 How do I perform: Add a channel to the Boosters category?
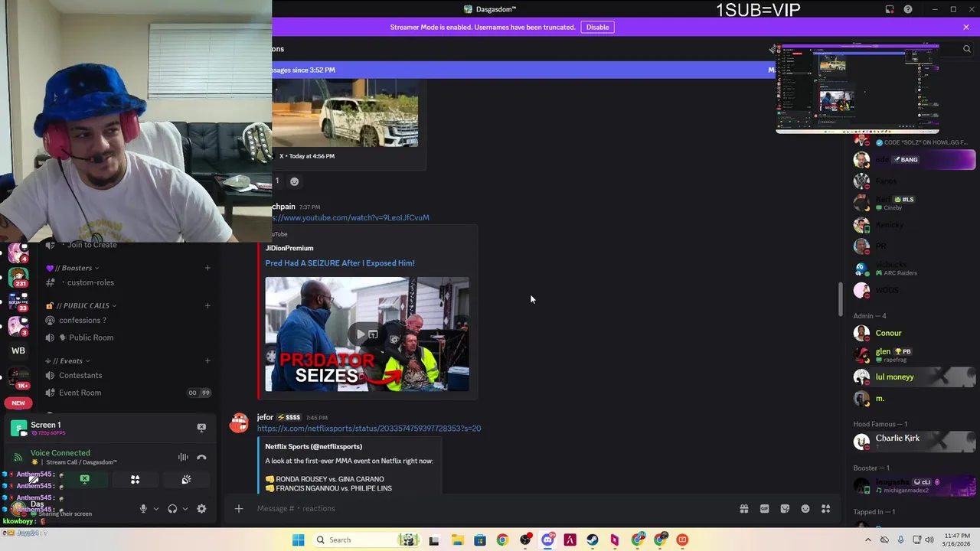pyautogui.click(x=207, y=268)
